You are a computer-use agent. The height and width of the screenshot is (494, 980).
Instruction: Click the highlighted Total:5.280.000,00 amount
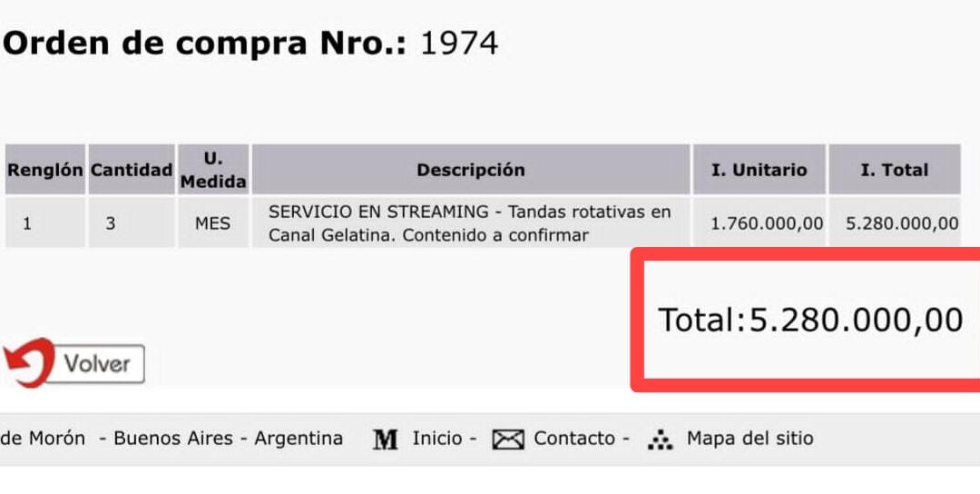[x=809, y=320]
